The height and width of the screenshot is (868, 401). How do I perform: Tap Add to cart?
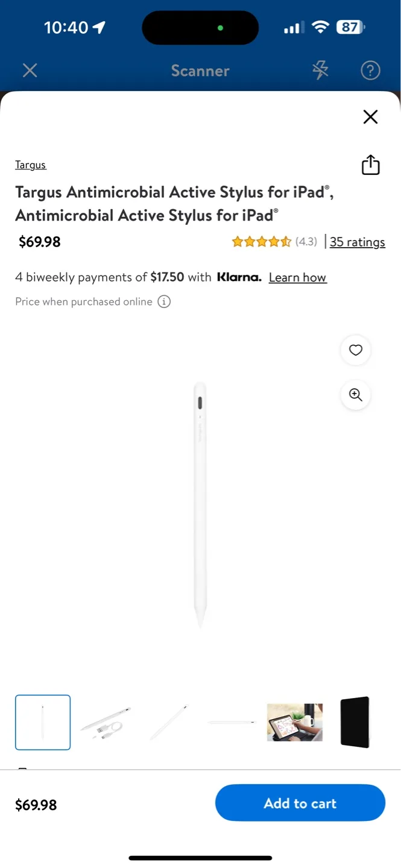[300, 803]
